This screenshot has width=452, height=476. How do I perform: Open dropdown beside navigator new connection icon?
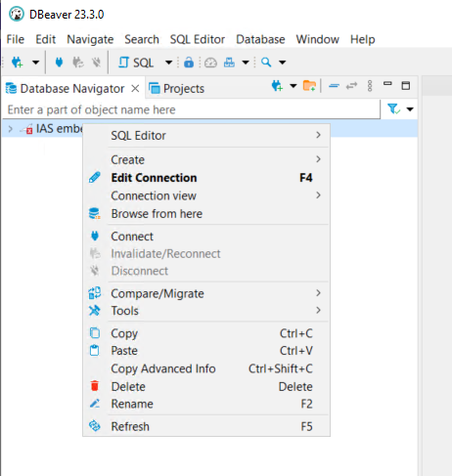(294, 86)
